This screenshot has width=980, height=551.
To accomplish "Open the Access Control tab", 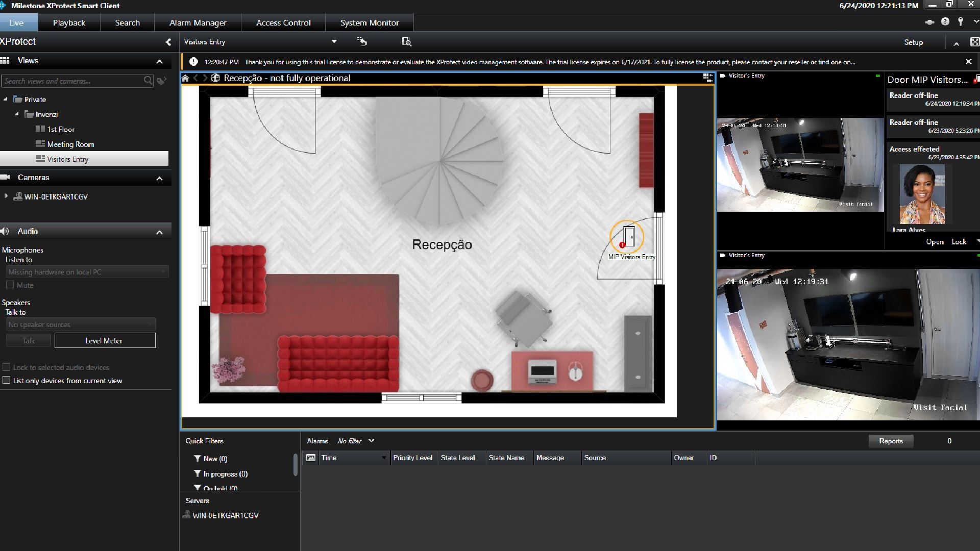I will point(283,22).
